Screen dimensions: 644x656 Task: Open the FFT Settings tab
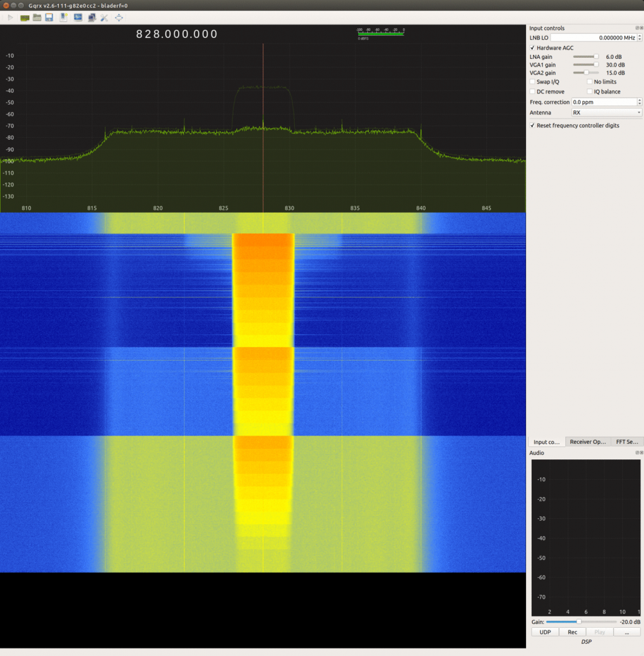click(627, 441)
